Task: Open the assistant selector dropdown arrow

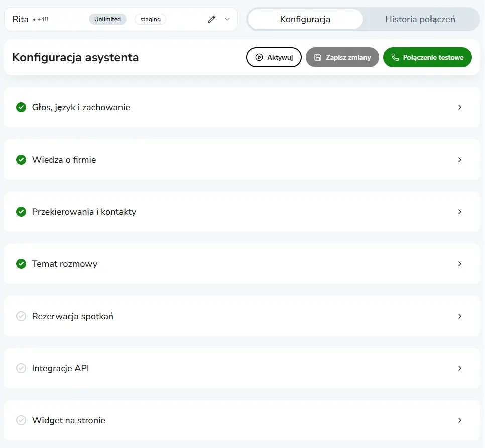Action: (x=227, y=19)
